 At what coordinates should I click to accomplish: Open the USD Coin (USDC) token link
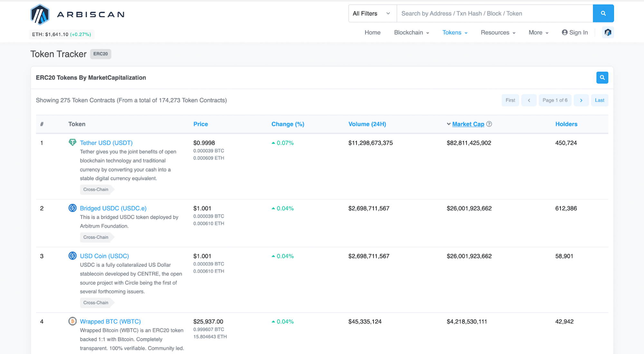pyautogui.click(x=104, y=256)
